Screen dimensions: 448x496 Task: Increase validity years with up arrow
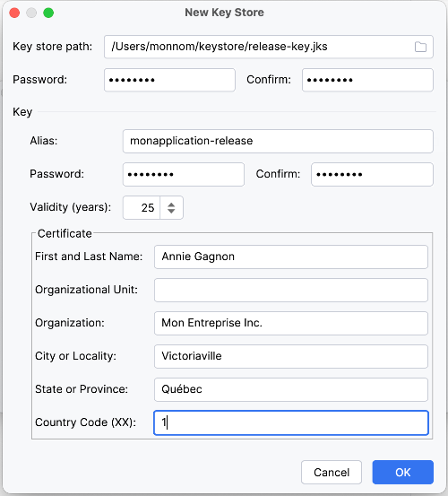point(171,204)
